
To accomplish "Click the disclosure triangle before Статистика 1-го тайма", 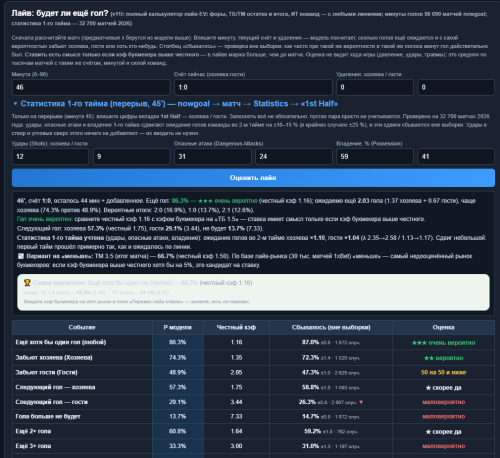I will [x=15, y=104].
